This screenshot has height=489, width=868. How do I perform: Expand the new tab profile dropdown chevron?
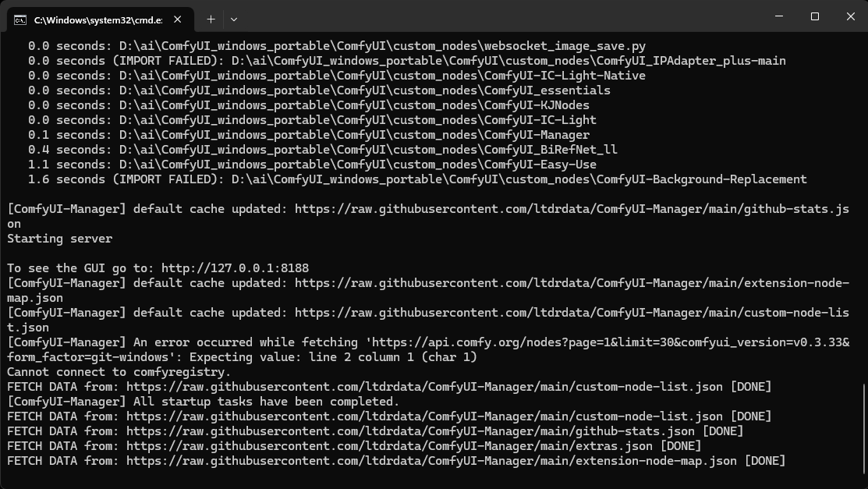click(234, 19)
